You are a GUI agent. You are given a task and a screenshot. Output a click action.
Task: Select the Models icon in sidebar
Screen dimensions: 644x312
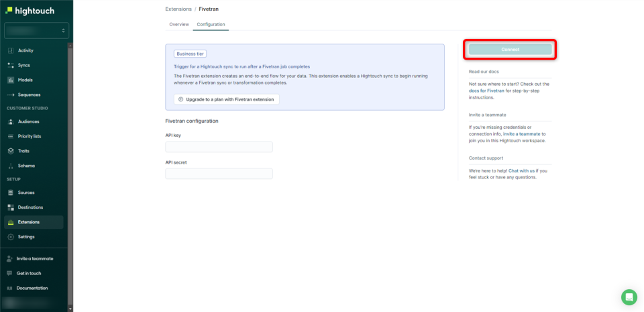[x=11, y=80]
